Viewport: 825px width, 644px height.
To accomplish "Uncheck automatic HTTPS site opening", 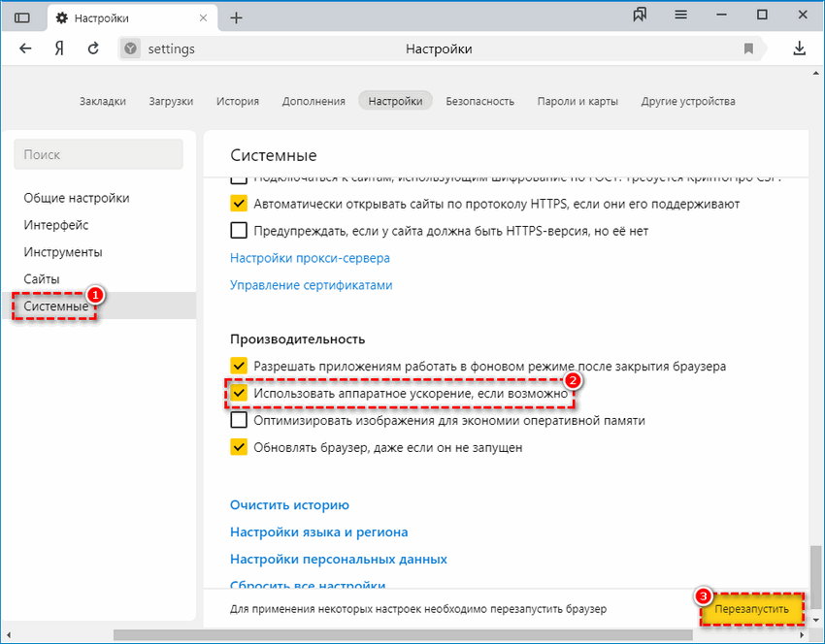I will 239,204.
